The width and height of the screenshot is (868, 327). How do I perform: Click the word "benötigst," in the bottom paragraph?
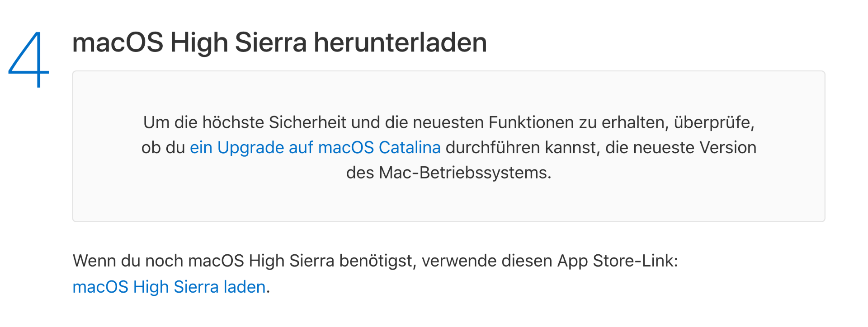(377, 261)
